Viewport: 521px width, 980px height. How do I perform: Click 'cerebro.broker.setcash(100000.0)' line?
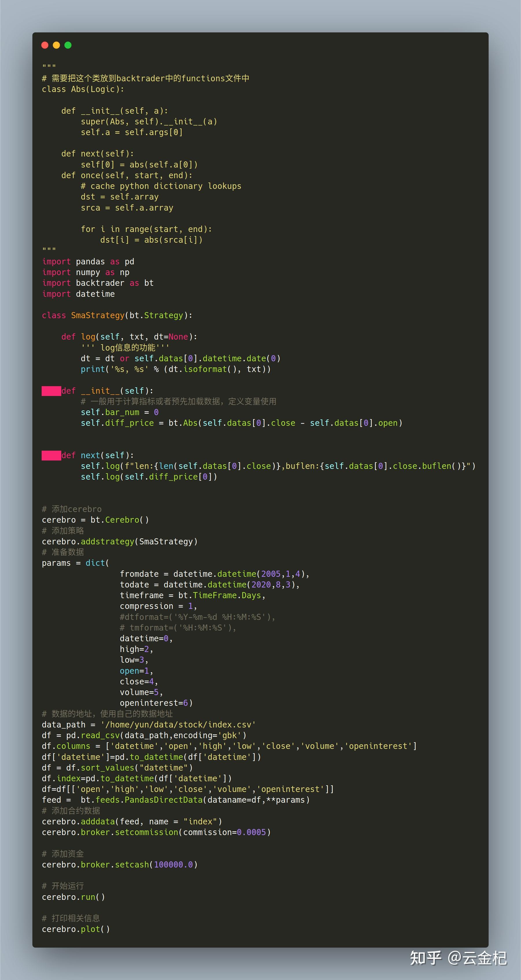120,864
